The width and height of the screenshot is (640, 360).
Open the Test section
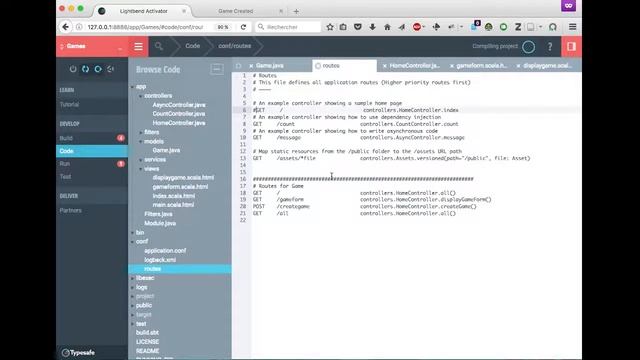pyautogui.click(x=65, y=176)
